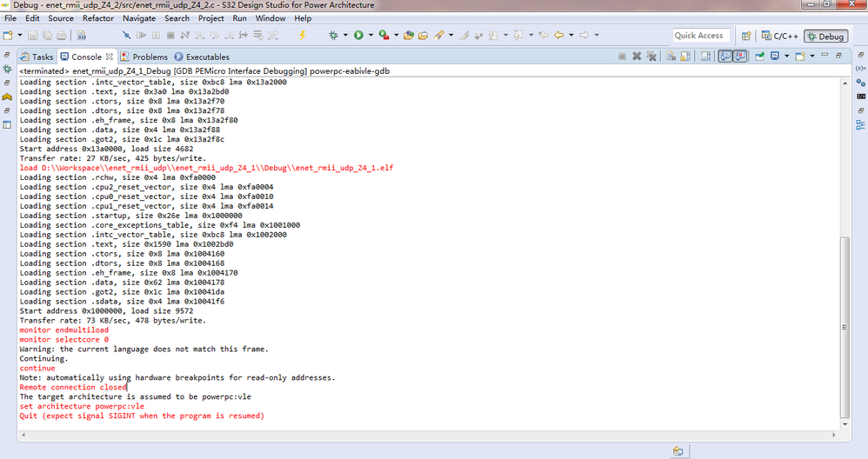Click Remove Launch X icon in console
The height and width of the screenshot is (459, 868).
pyautogui.click(x=637, y=57)
